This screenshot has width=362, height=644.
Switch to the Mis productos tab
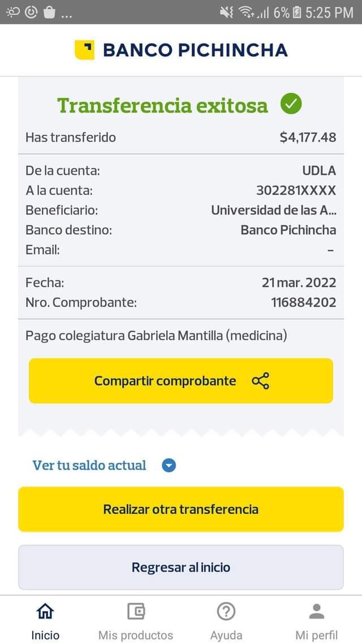coord(136,635)
